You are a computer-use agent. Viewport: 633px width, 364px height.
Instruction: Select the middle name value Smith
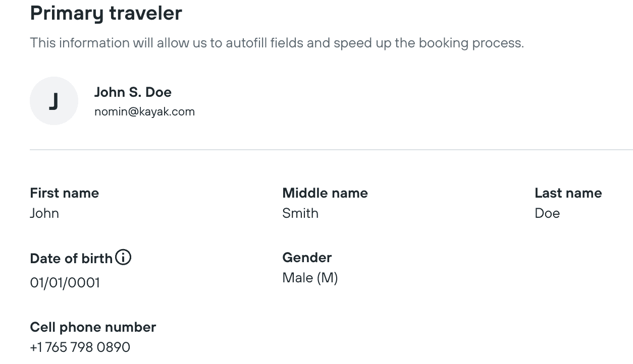[300, 213]
